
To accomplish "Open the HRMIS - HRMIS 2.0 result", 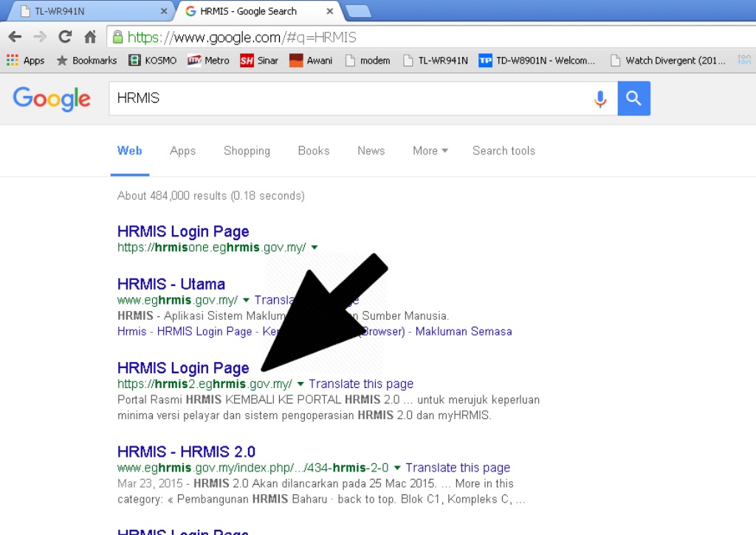I will click(186, 452).
